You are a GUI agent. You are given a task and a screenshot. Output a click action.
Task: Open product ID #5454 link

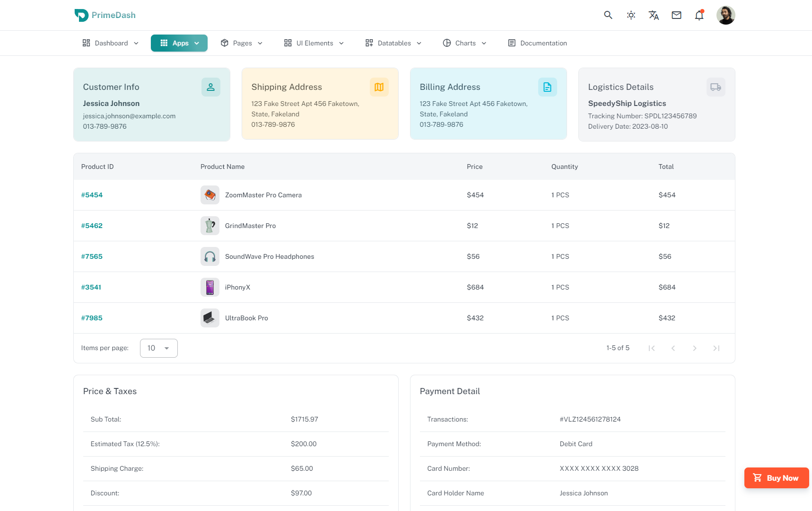tap(92, 195)
